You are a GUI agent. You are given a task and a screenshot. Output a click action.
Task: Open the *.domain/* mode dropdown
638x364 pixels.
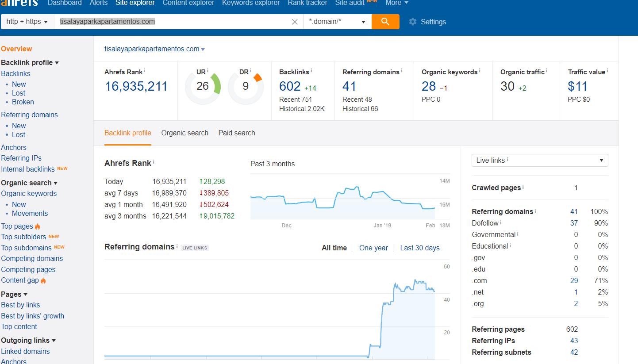pos(338,22)
